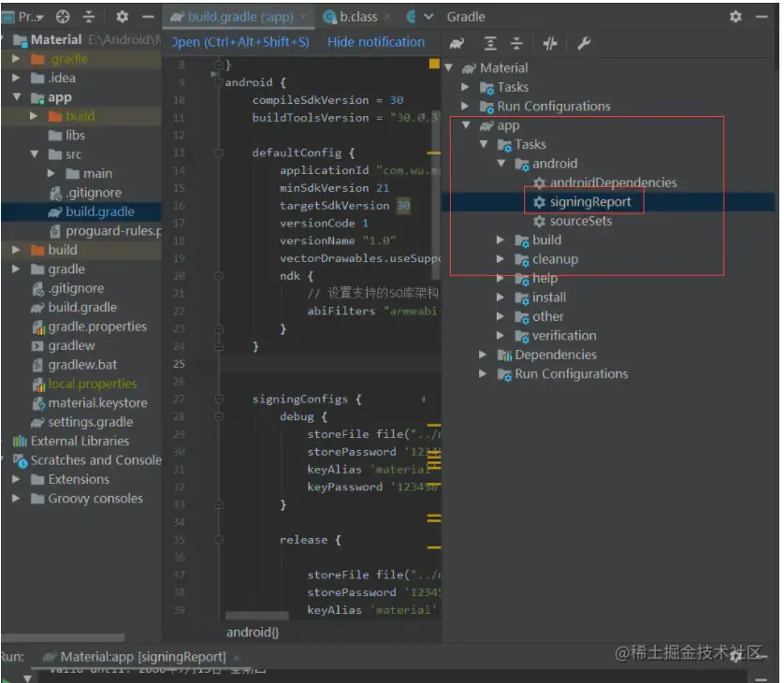784x683 pixels.
Task: Expand the .gradle folder
Action: (16, 59)
